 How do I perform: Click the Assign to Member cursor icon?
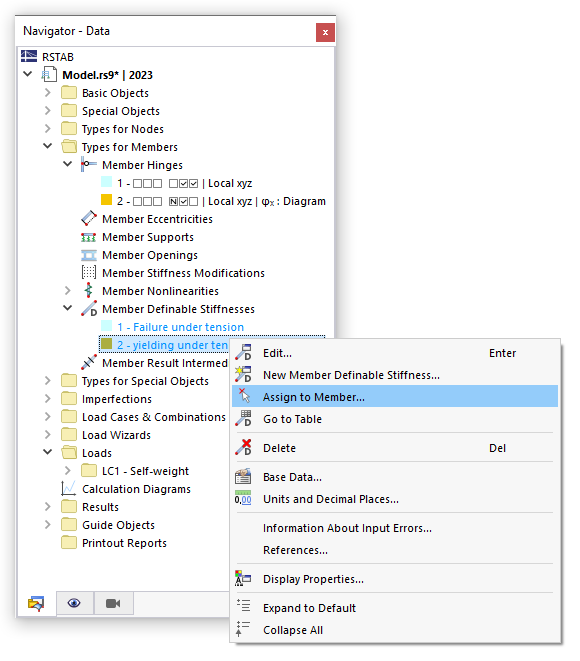click(x=244, y=396)
